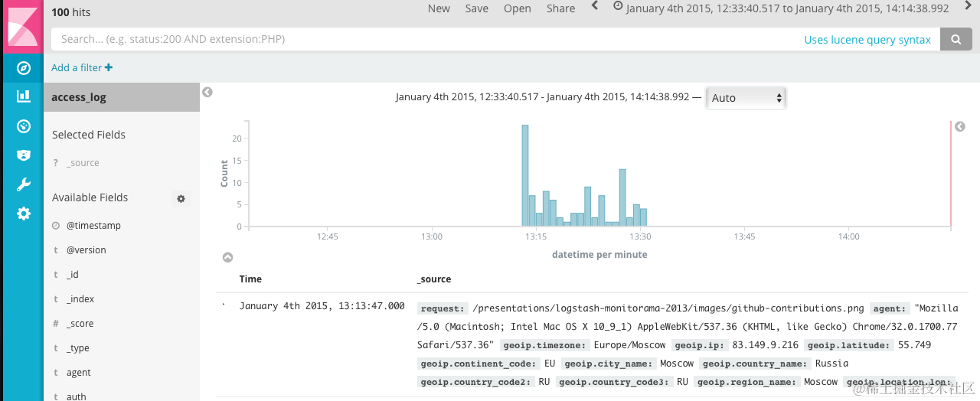
Task: Click 'datetime per minute' axis label
Action: click(x=599, y=255)
